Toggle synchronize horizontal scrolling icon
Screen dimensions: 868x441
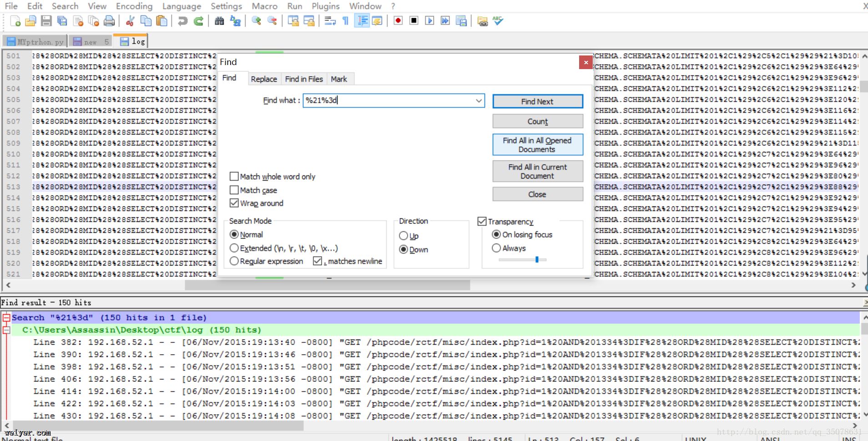(x=309, y=21)
